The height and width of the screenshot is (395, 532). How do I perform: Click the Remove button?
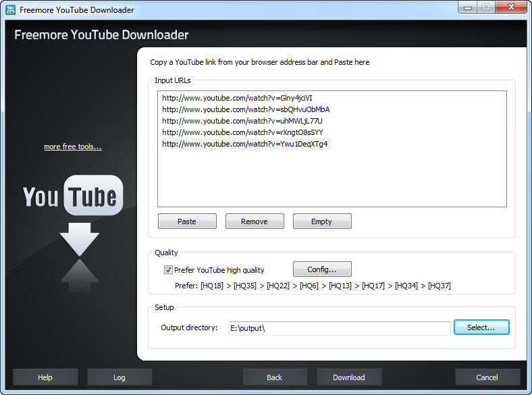[x=255, y=221]
